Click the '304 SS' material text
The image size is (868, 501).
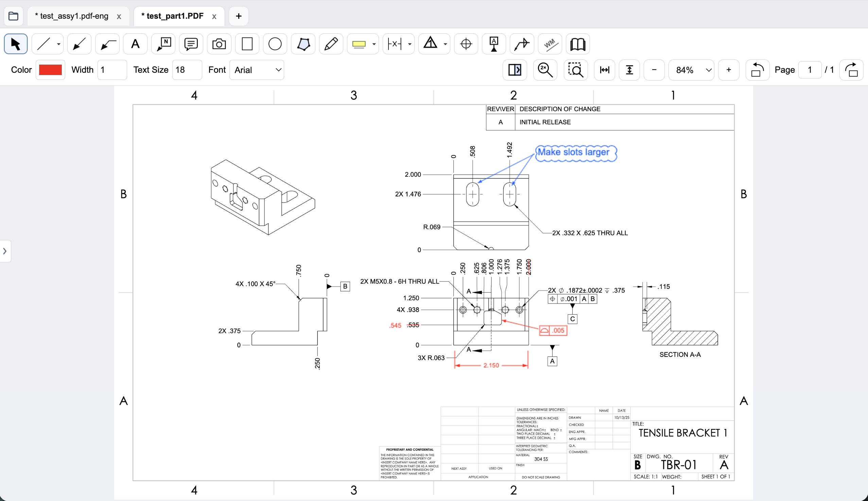[x=541, y=459]
